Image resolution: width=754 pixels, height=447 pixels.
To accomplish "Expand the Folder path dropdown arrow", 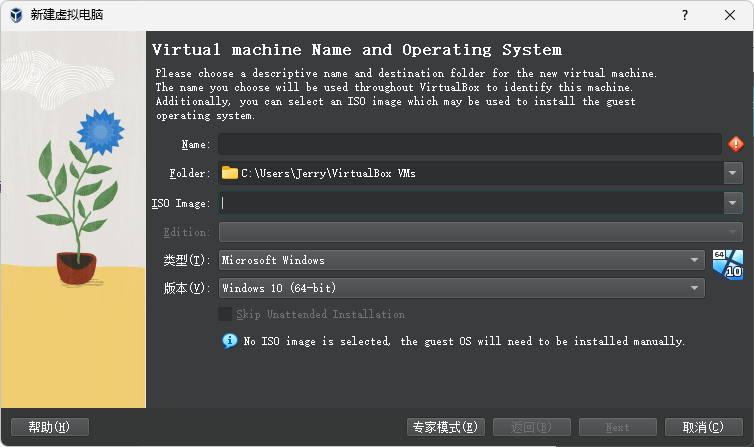I will pyautogui.click(x=733, y=173).
